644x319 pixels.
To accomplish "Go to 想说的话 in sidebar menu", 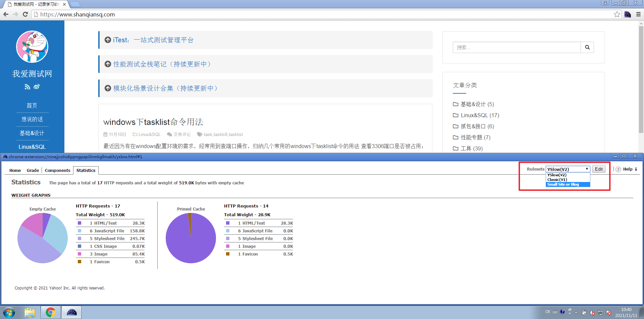I will point(32,119).
